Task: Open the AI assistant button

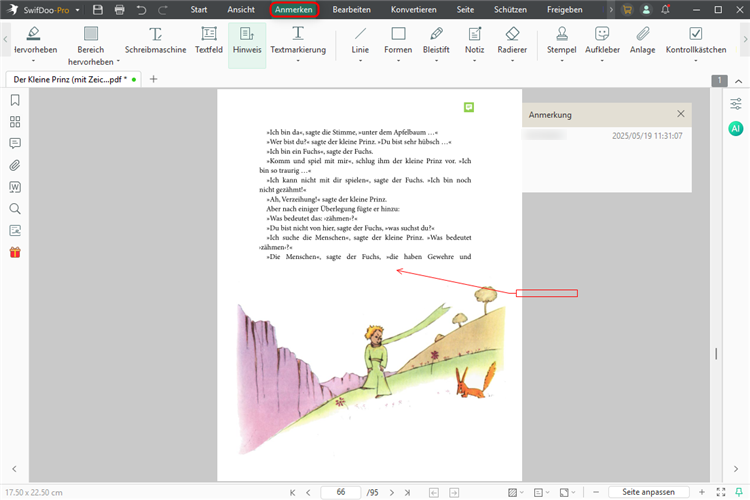Action: [736, 128]
